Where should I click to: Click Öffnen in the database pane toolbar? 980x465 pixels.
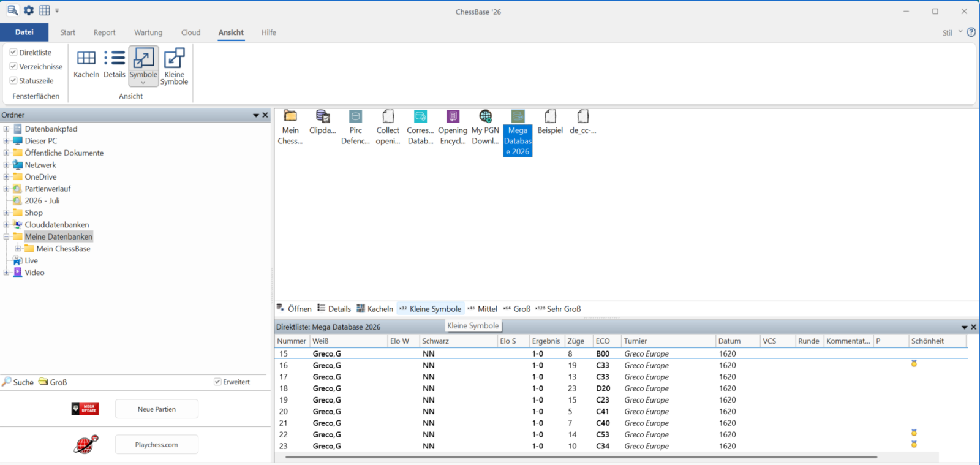point(294,309)
